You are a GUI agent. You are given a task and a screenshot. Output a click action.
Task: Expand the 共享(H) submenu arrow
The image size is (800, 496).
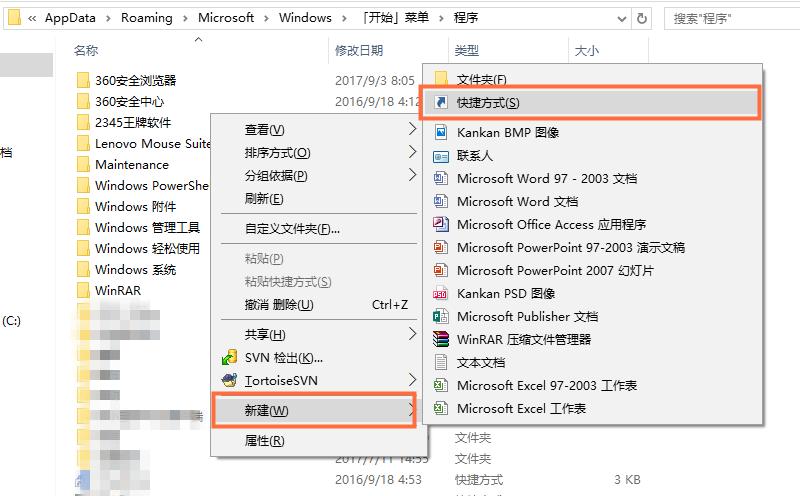coord(412,334)
